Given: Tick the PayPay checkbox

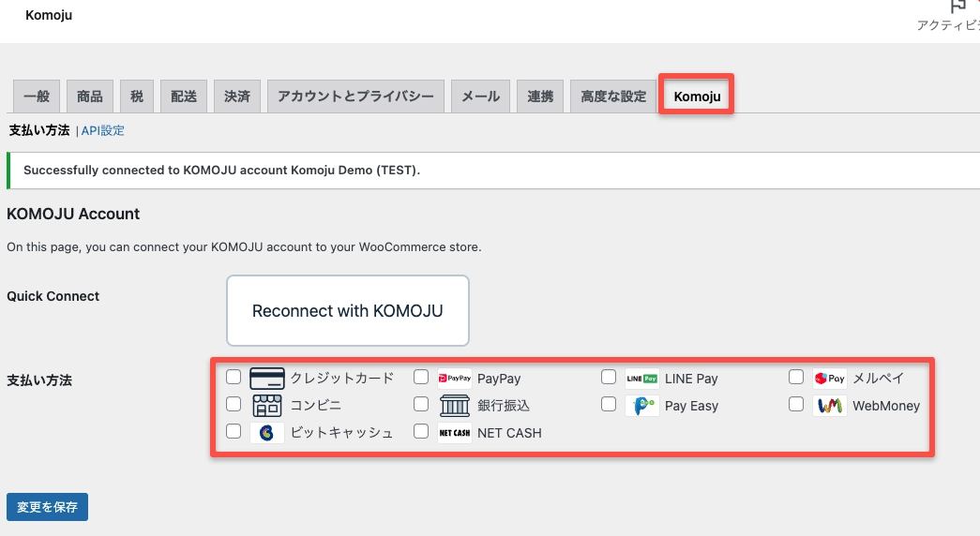Looking at the screenshot, I should coord(421,377).
